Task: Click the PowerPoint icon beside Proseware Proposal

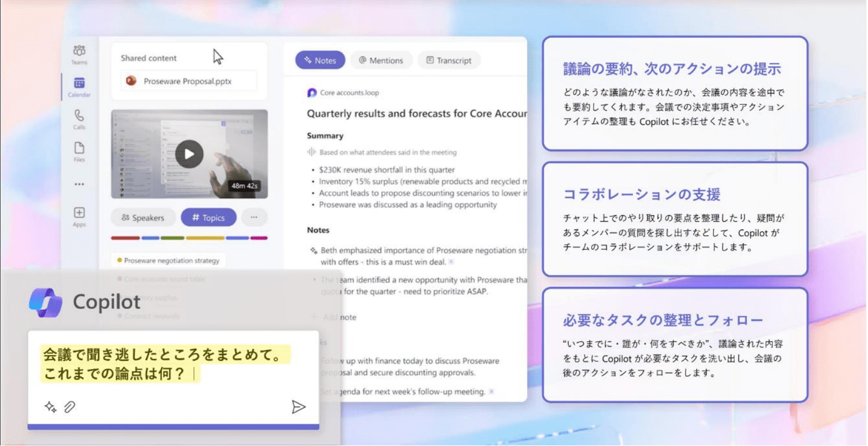Action: click(x=131, y=81)
